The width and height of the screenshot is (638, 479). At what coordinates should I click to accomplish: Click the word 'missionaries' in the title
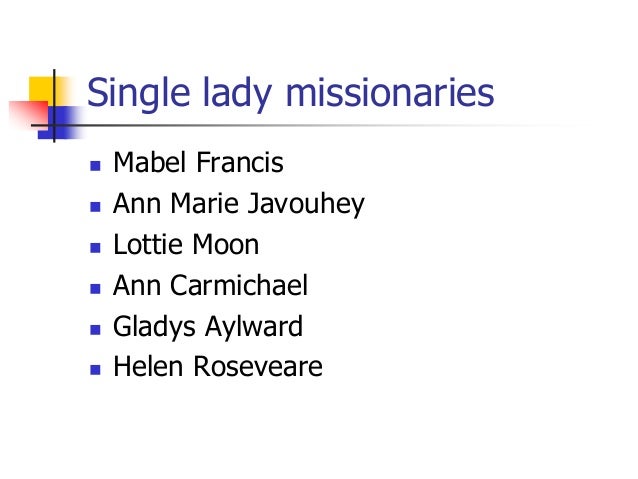pos(390,93)
